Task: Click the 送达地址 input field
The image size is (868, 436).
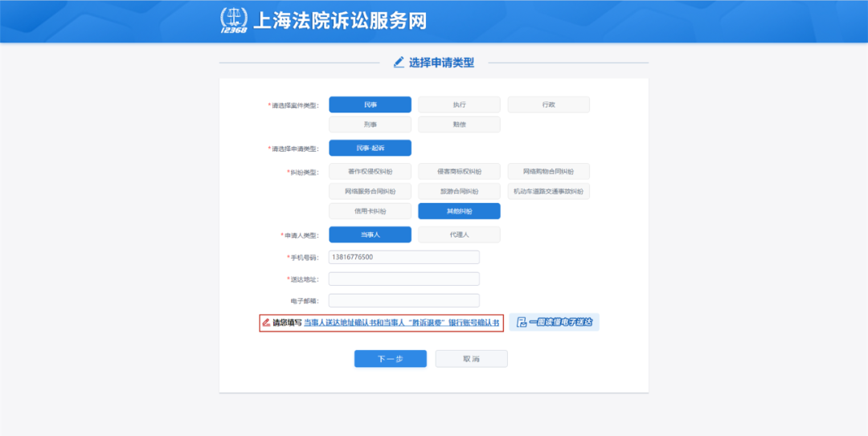Action: click(404, 279)
